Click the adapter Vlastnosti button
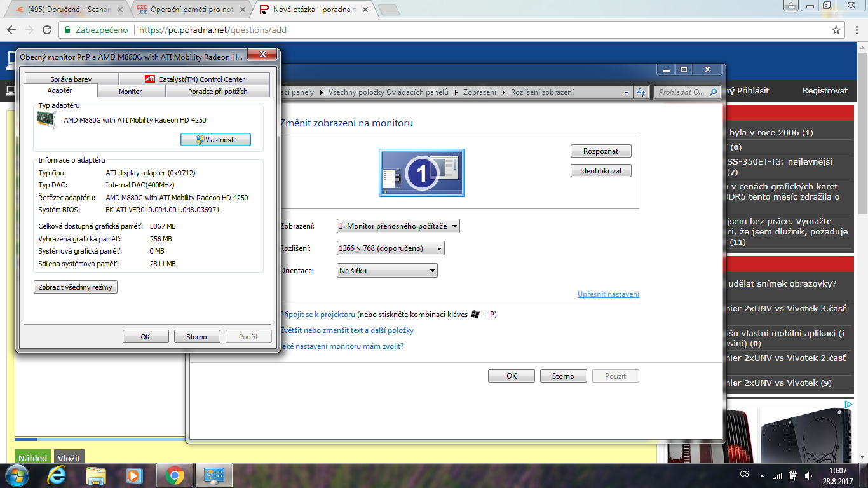 (x=215, y=139)
